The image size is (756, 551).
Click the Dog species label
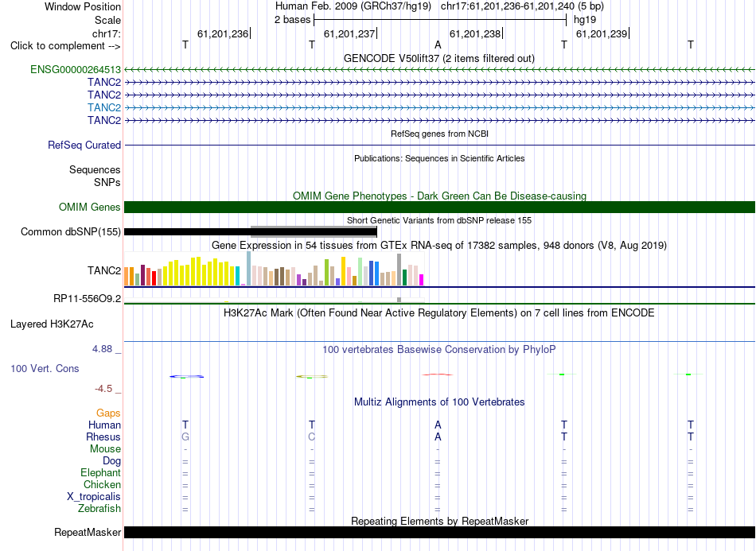(111, 460)
